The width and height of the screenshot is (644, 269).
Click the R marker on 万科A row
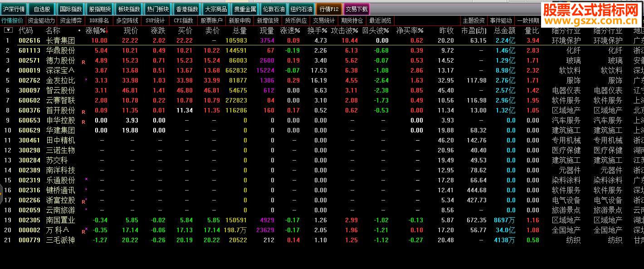coord(83,231)
